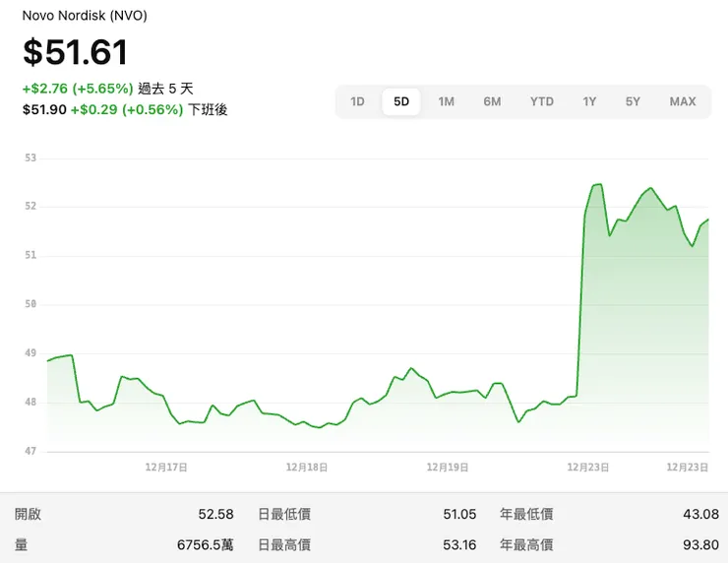The image size is (728, 563).
Task: Click the open value 52.58
Action: pos(215,514)
